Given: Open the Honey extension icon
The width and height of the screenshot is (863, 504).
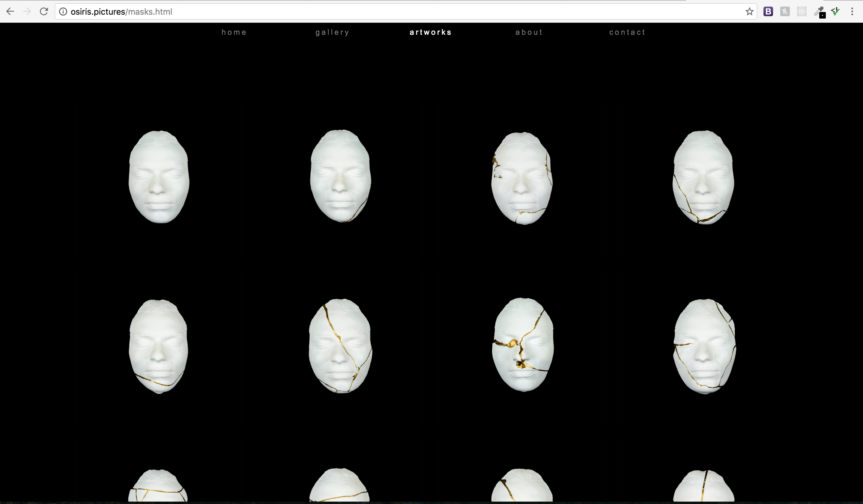Looking at the screenshot, I should coord(784,12).
